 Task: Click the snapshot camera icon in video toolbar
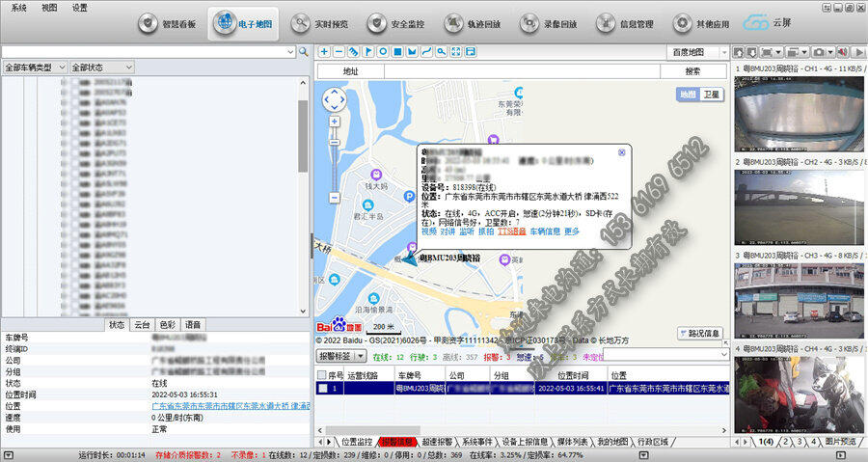[818, 51]
